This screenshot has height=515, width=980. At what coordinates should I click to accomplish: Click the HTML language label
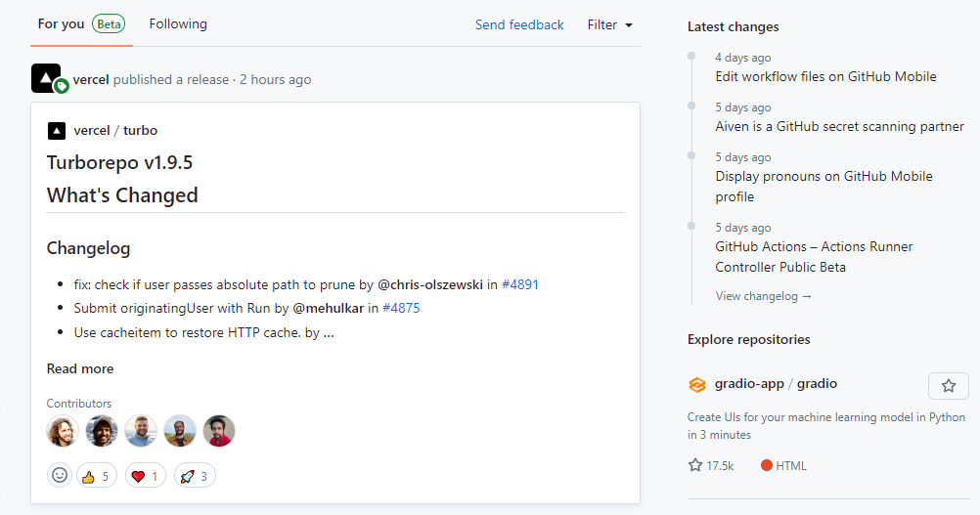(783, 466)
